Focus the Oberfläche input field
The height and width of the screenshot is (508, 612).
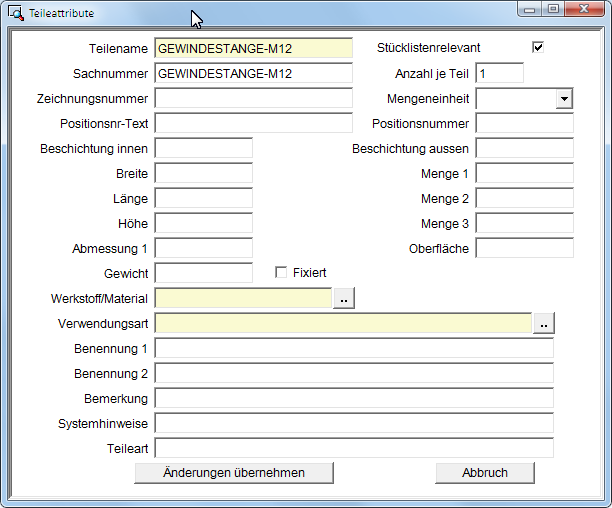(x=525, y=248)
